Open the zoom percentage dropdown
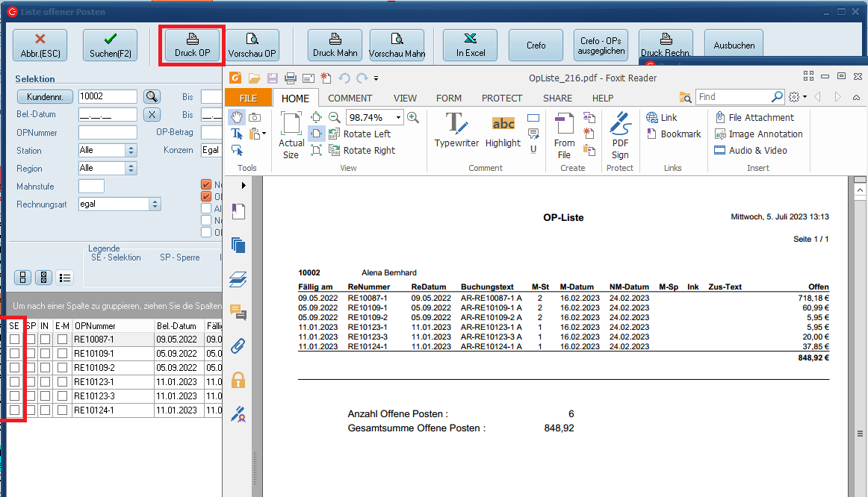 tap(399, 118)
